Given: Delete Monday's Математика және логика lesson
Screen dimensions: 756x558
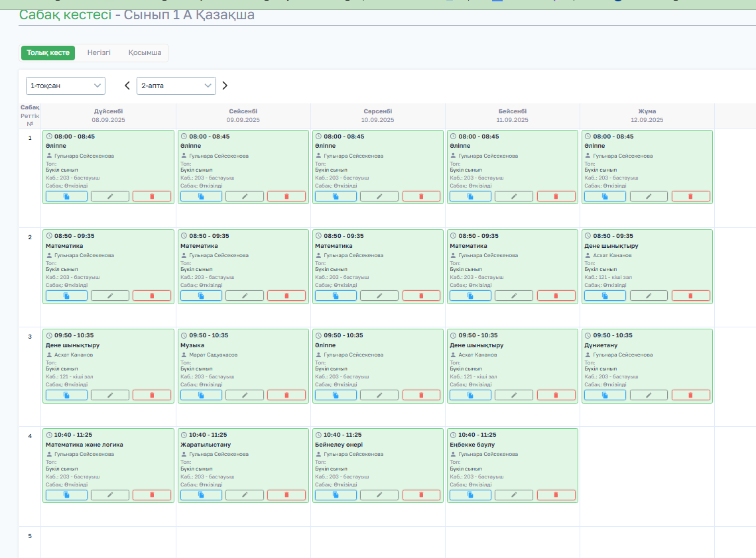Looking at the screenshot, I should [x=152, y=495].
